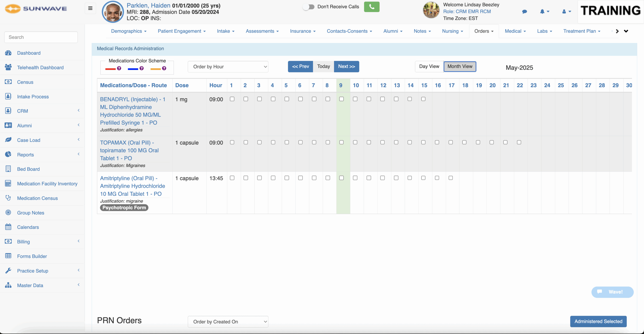Open the Treatment Plan tab
644x334 pixels.
click(x=582, y=31)
